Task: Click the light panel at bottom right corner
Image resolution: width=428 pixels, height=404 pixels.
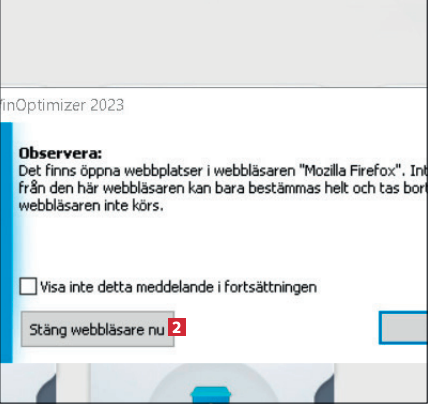Action: [381, 383]
